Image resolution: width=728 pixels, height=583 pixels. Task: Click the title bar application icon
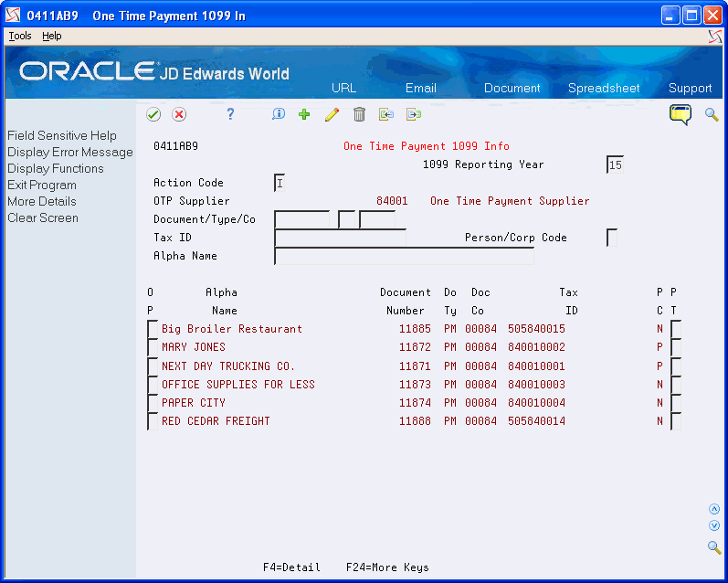[13, 16]
